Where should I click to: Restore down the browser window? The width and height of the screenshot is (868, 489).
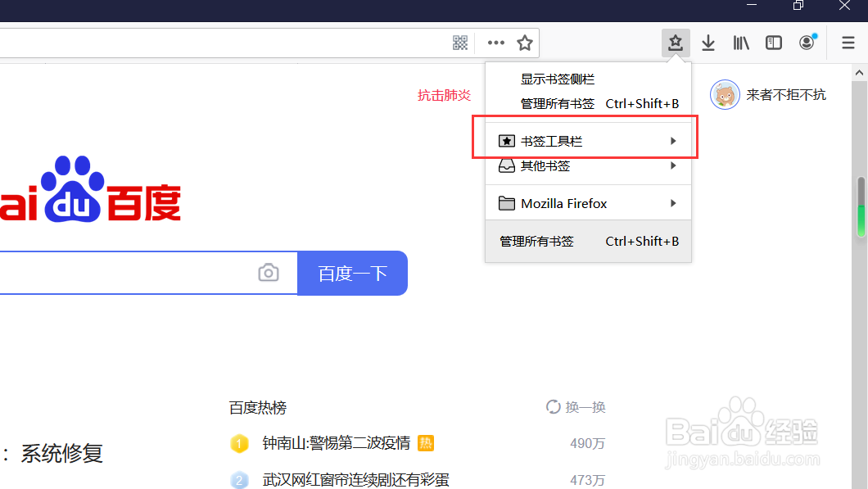point(798,6)
